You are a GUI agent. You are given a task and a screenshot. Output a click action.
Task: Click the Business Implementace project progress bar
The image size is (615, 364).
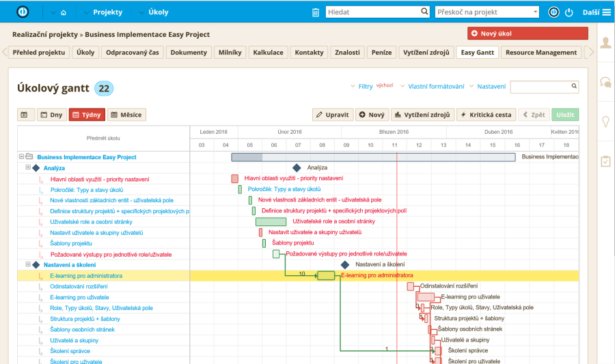[373, 157]
